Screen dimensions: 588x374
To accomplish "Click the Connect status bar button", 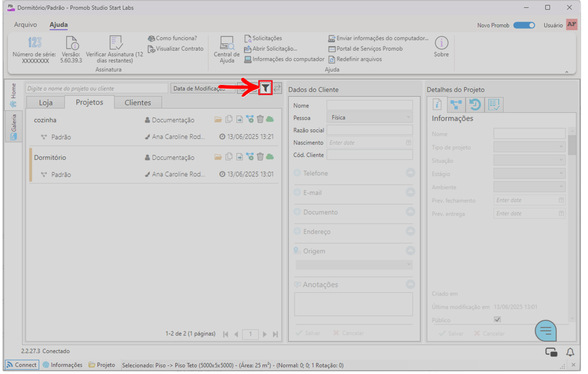I will [22, 364].
